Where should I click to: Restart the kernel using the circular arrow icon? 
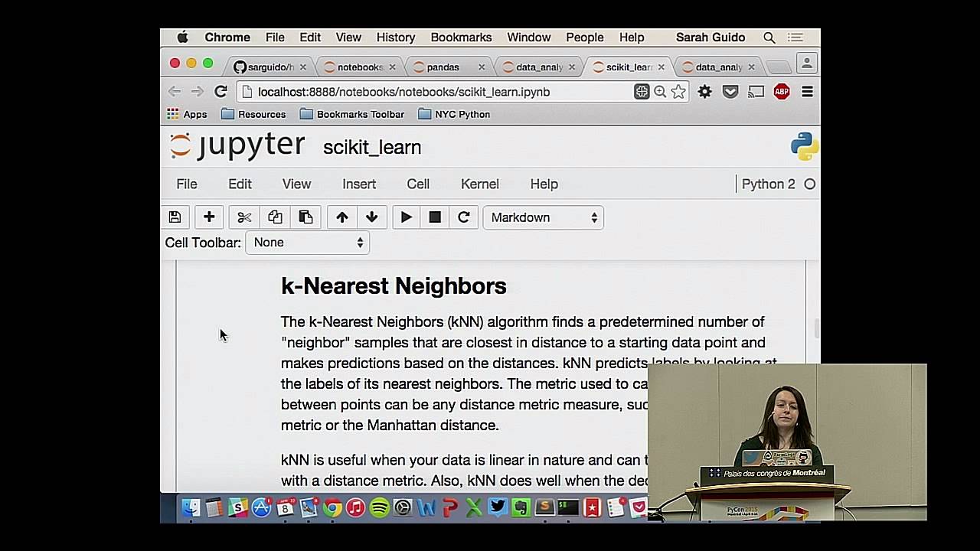[464, 217]
